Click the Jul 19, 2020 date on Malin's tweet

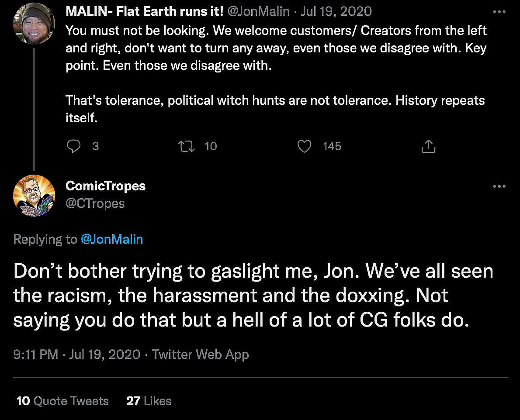point(336,12)
